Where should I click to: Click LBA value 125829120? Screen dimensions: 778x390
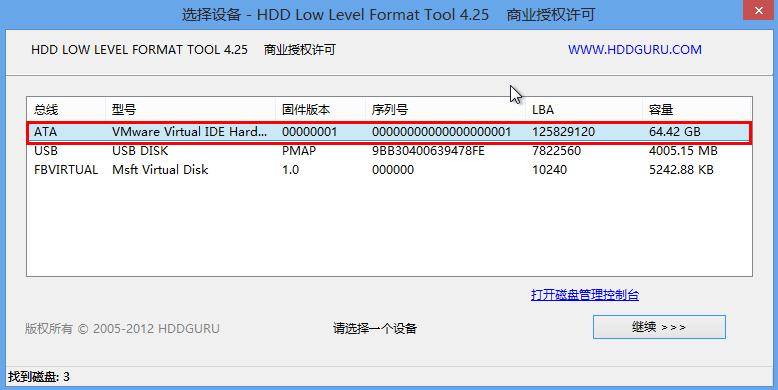564,131
